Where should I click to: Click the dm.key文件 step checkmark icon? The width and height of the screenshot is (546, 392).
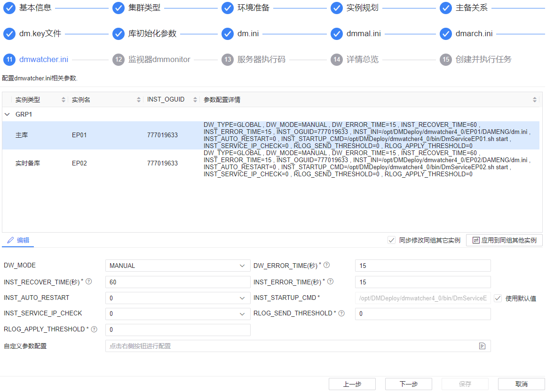(x=9, y=34)
